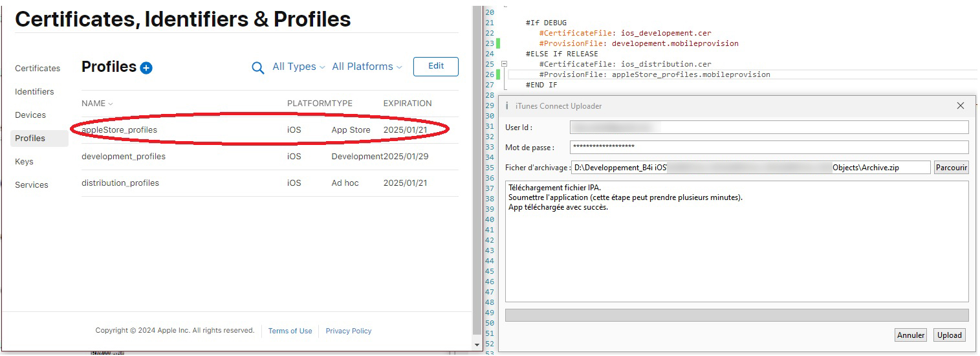Viewport: 980px width, 356px height.
Task: Expand the All Platforms filter dropdown
Action: tap(367, 67)
